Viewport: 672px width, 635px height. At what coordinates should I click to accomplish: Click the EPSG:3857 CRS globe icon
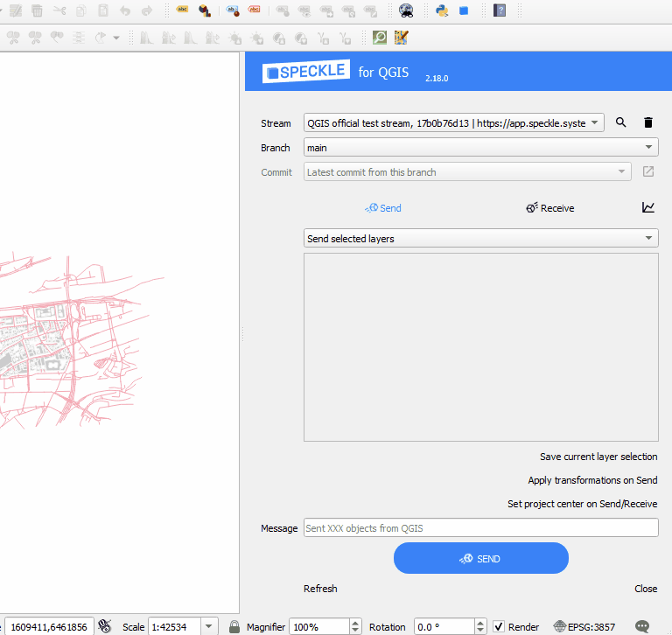(560, 626)
